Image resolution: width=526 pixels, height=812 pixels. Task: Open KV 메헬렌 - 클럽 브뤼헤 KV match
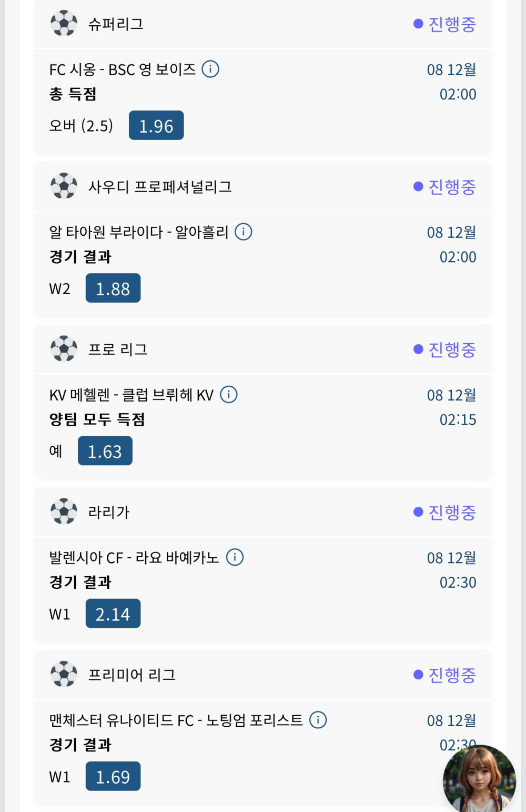click(131, 395)
